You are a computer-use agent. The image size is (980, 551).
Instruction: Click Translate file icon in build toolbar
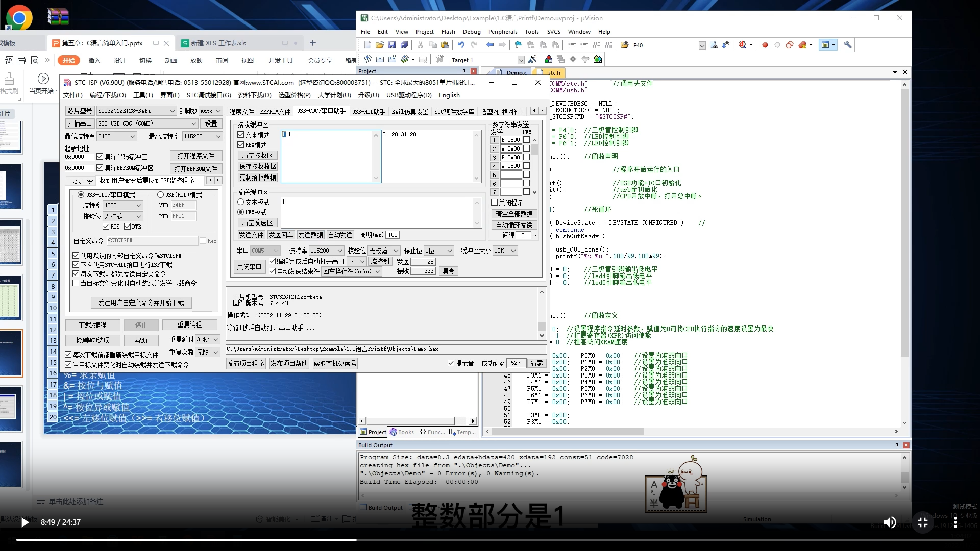tap(367, 59)
